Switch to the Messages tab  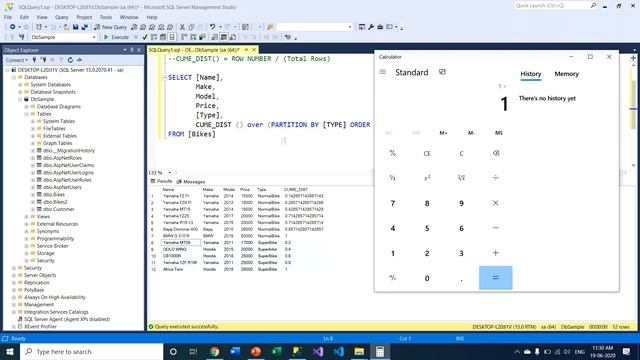(x=191, y=182)
